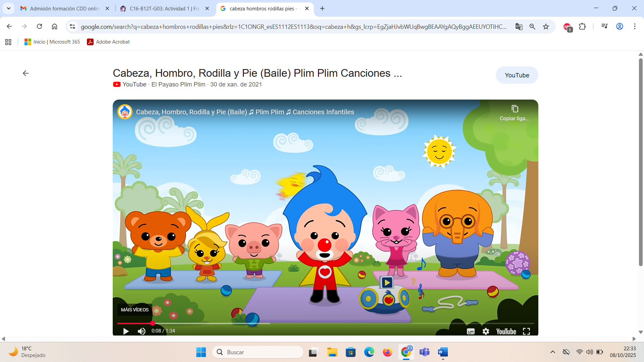The height and width of the screenshot is (362, 644).
Task: Open El Payaso Plim Plim channel avatar
Action: tap(125, 112)
